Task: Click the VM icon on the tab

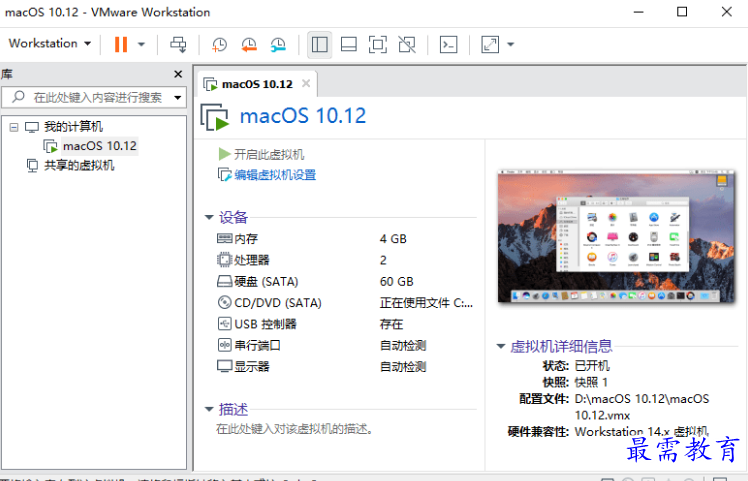Action: click(x=210, y=84)
